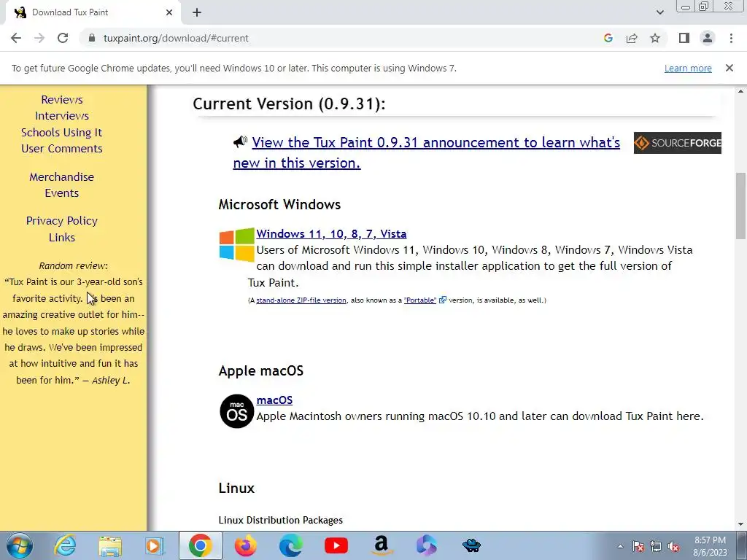Visit the Merchandise page
The height and width of the screenshot is (560, 747).
click(62, 176)
